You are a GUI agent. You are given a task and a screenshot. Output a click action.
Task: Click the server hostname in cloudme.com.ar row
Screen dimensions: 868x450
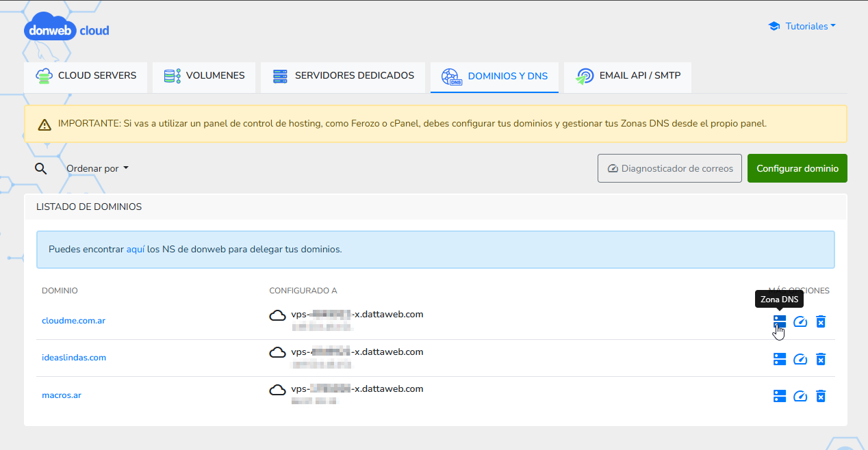(357, 315)
